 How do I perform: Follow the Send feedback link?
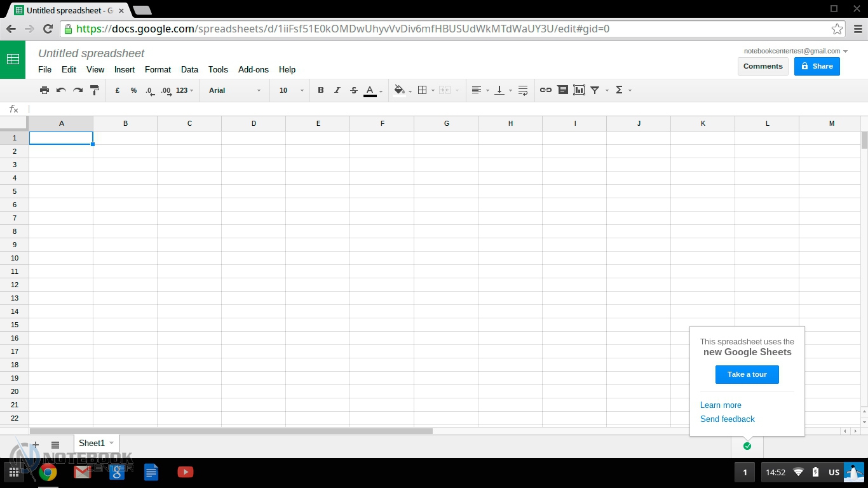(727, 419)
